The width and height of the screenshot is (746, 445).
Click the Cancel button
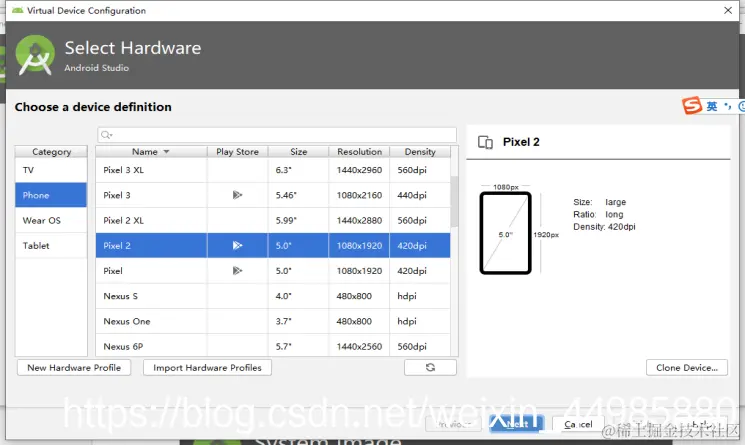tap(578, 424)
